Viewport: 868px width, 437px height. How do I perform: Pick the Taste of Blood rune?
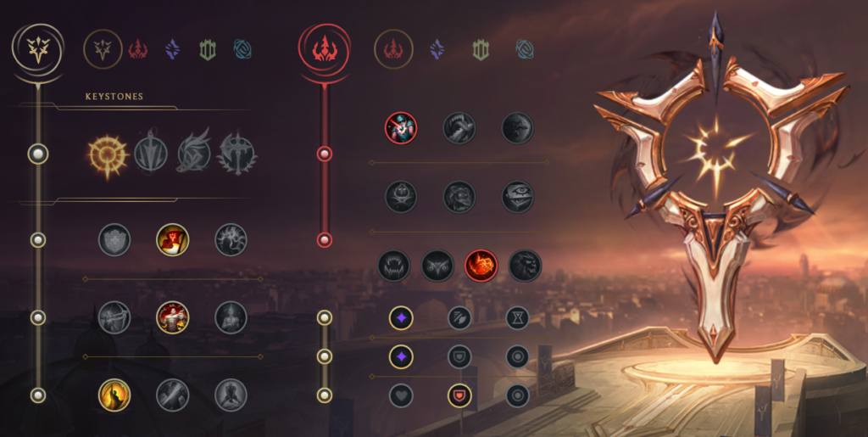[459, 128]
